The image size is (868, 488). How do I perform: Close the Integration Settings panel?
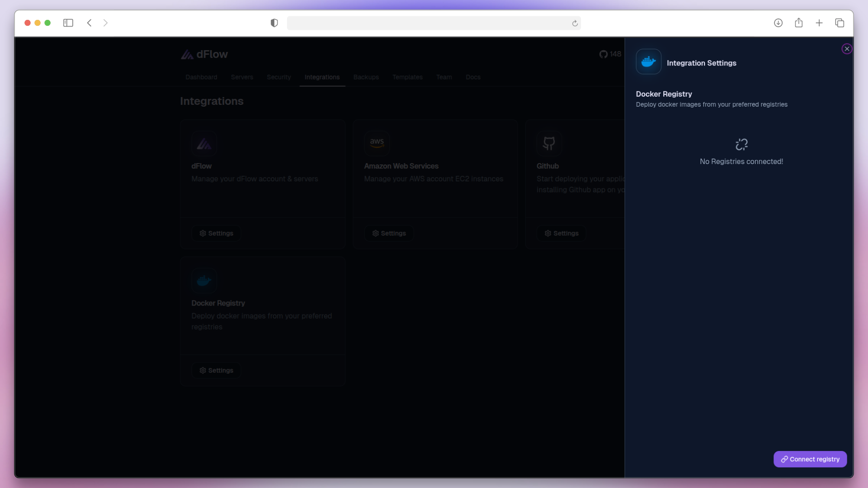click(x=847, y=49)
